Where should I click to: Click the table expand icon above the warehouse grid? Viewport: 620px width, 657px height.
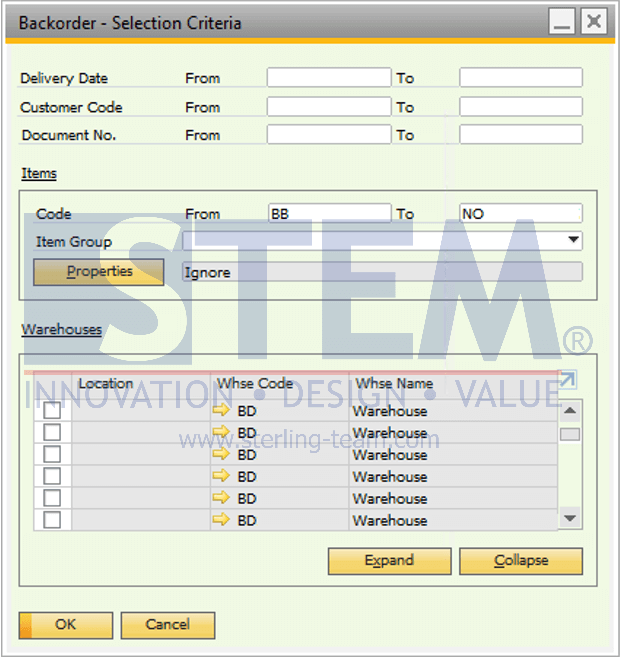567,380
